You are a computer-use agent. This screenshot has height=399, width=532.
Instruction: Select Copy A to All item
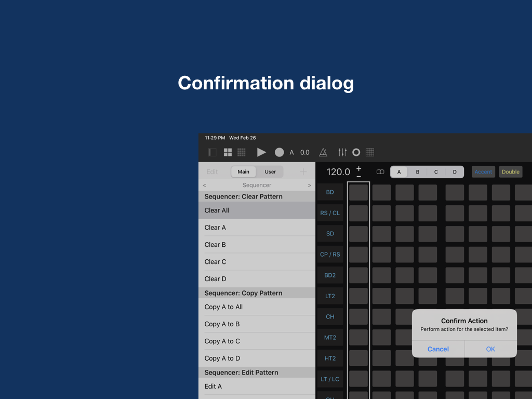(x=257, y=307)
